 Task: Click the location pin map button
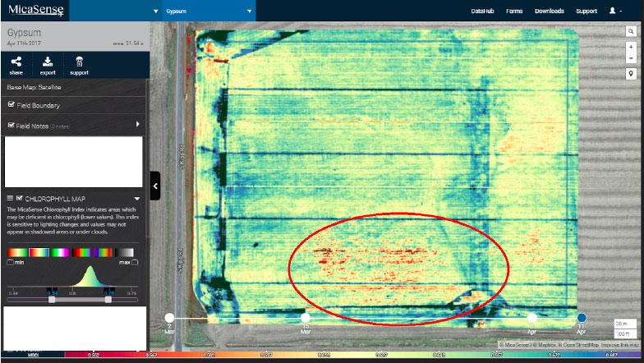[630, 74]
